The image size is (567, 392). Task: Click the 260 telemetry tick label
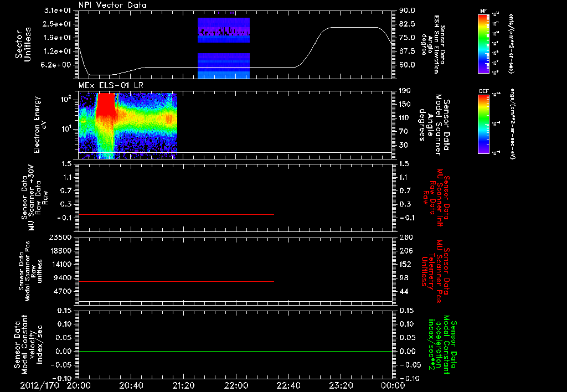click(406, 237)
